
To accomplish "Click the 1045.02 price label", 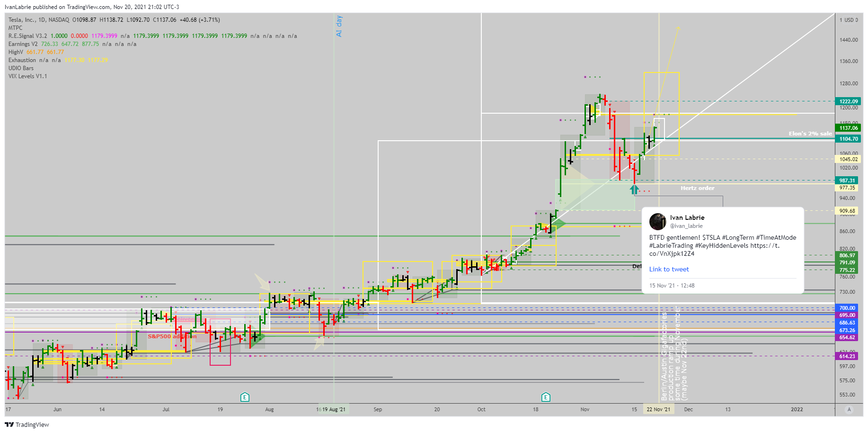I will [849, 159].
